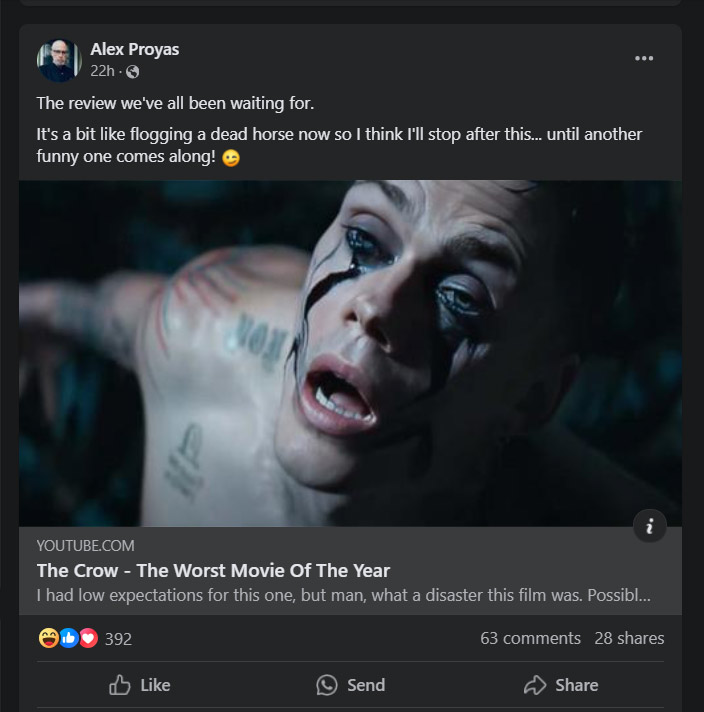The image size is (704, 712).
Task: Click the blue Like reaction icon
Action: pyautogui.click(x=68, y=638)
